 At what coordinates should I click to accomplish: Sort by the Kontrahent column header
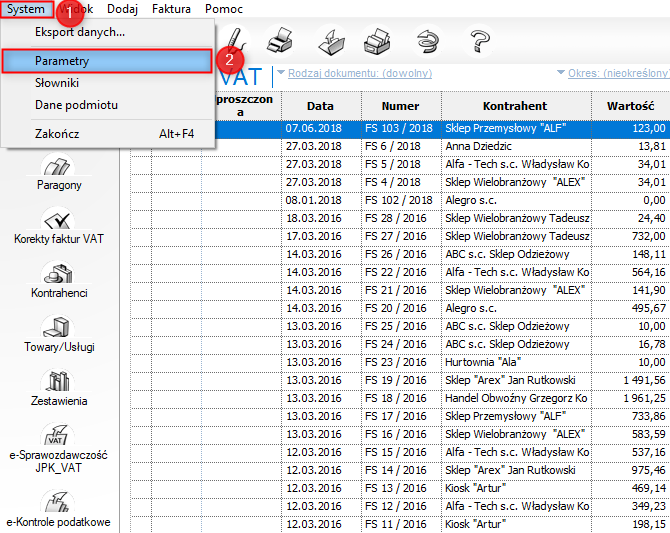(515, 106)
